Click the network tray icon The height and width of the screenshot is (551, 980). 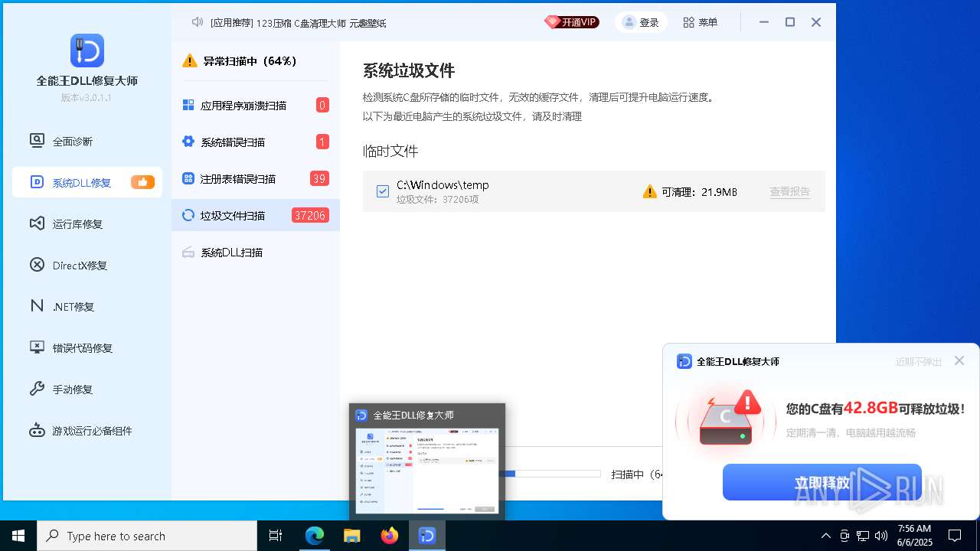pyautogui.click(x=863, y=536)
